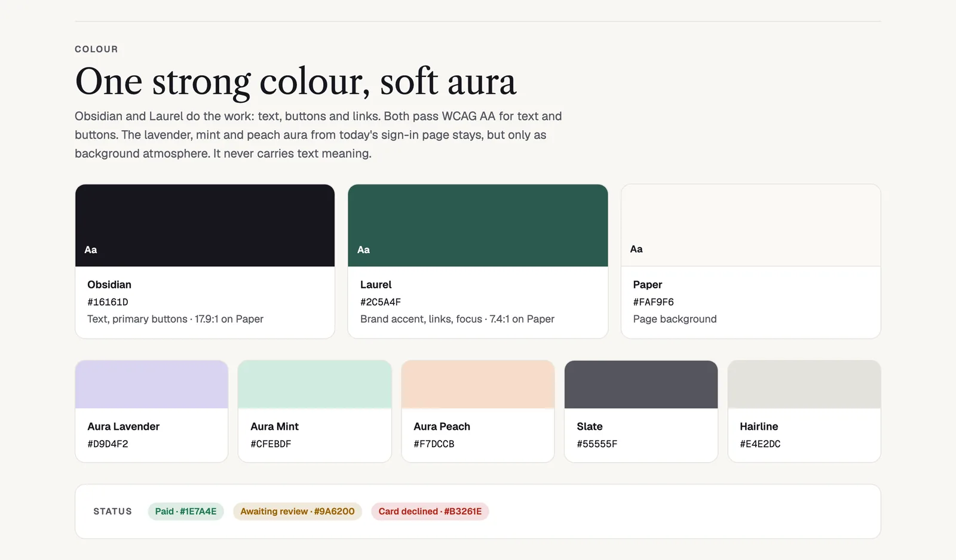Click 'Text, primary buttons · 17.9:1 on Paper'
The height and width of the screenshot is (560, 956).
[x=175, y=319]
